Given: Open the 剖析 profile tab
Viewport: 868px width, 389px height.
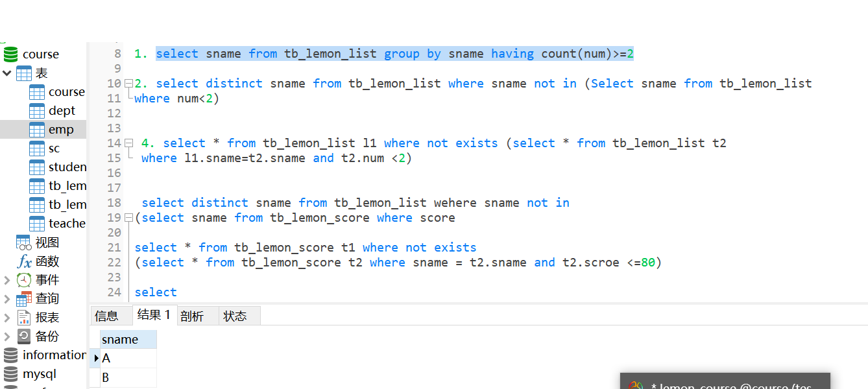Looking at the screenshot, I should [192, 316].
